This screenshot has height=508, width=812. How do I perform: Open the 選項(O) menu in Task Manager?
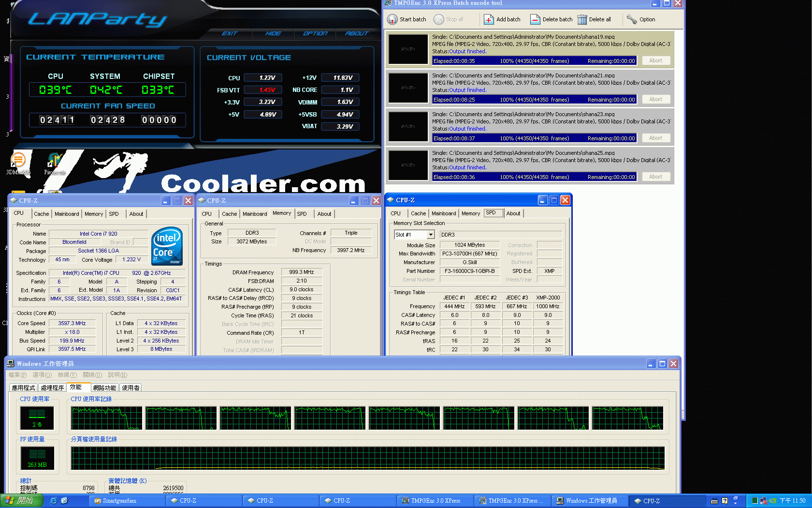(x=42, y=375)
